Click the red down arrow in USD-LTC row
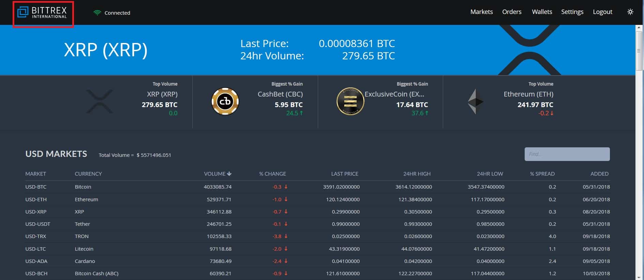 pos(286,249)
